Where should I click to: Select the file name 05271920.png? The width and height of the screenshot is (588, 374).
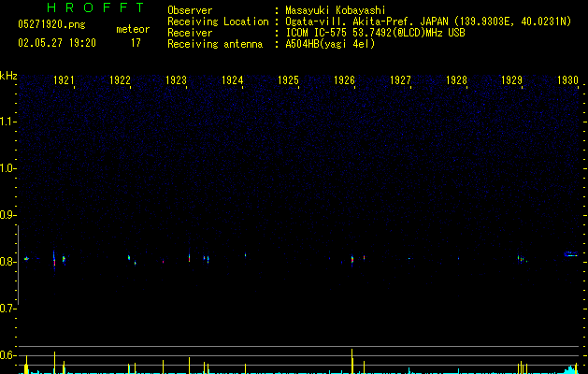(x=51, y=24)
